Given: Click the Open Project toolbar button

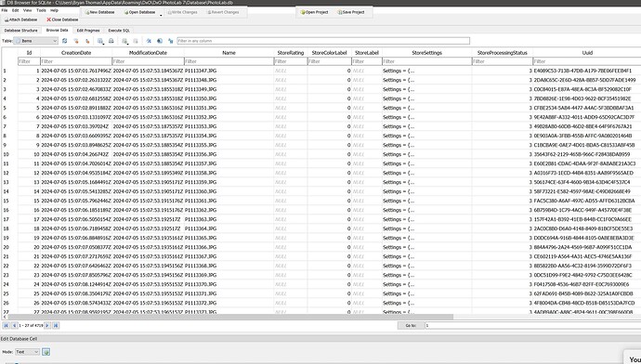Looking at the screenshot, I should 314,12.
